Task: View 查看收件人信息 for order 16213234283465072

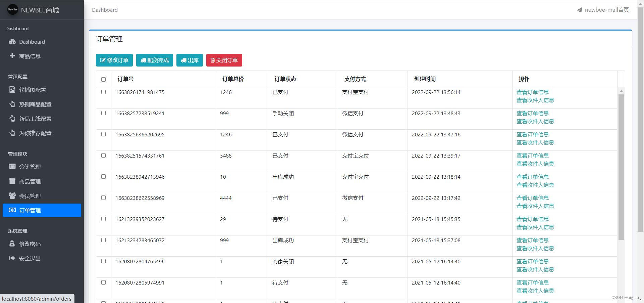Action: click(535, 248)
